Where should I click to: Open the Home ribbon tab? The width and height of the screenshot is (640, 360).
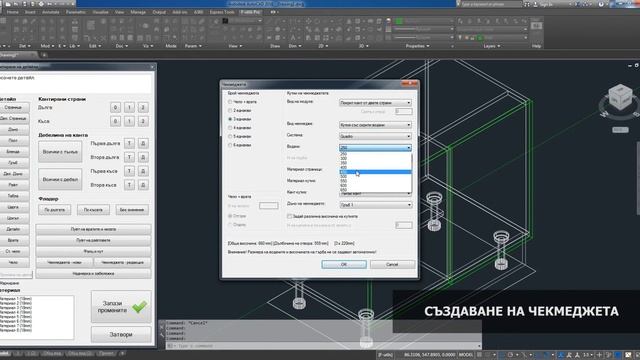[13, 12]
